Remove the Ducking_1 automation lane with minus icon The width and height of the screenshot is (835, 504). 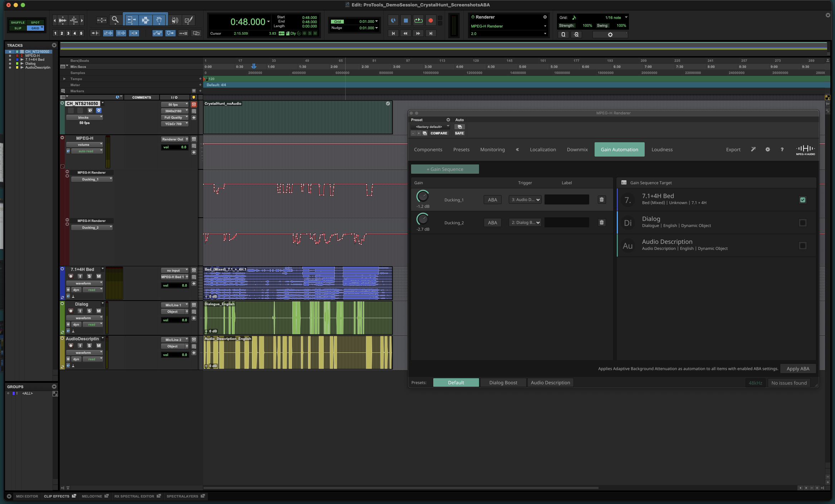[67, 172]
